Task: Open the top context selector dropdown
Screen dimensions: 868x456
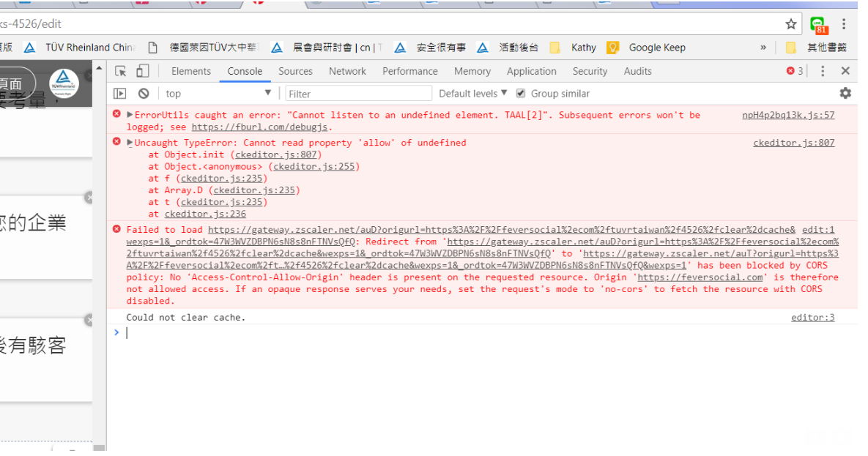Action: pos(218,93)
